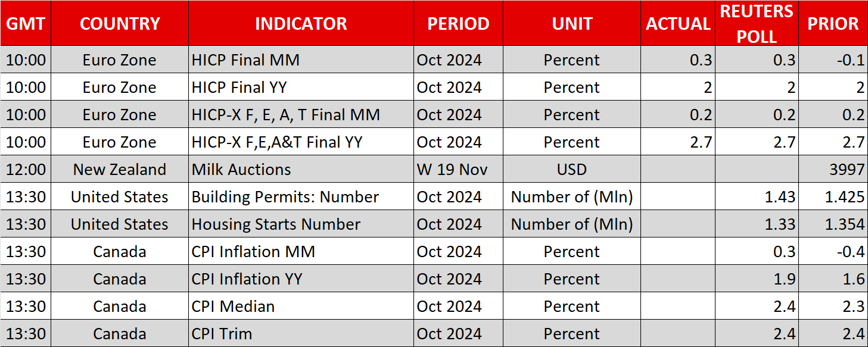Click the Milk Auctions indicator cell

pos(241,170)
